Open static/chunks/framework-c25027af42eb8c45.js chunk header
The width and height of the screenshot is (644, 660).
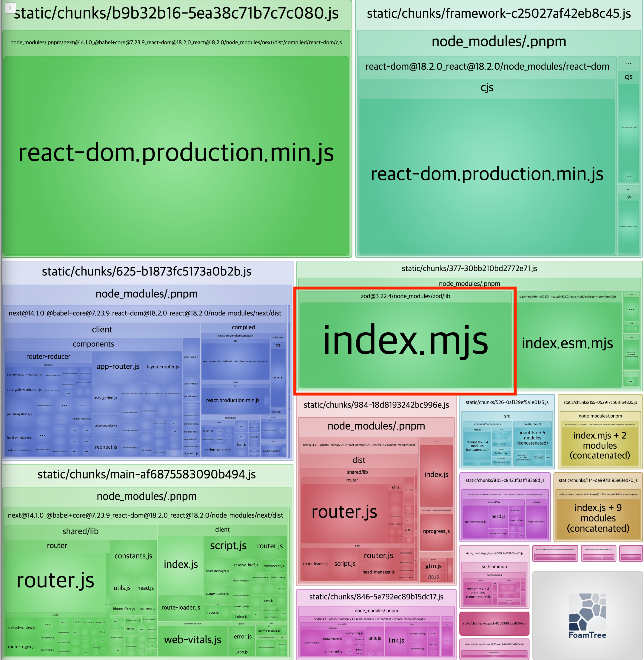[x=499, y=13]
